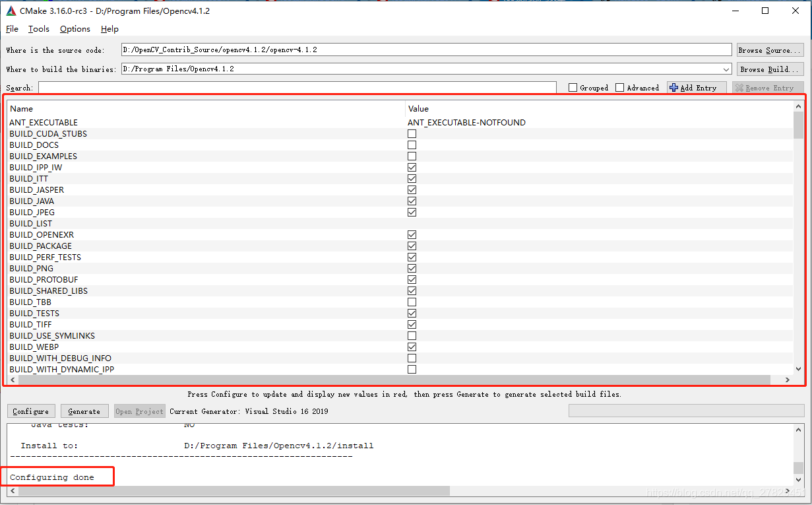The width and height of the screenshot is (812, 505).
Task: Click the Install to path in log
Action: (x=279, y=446)
